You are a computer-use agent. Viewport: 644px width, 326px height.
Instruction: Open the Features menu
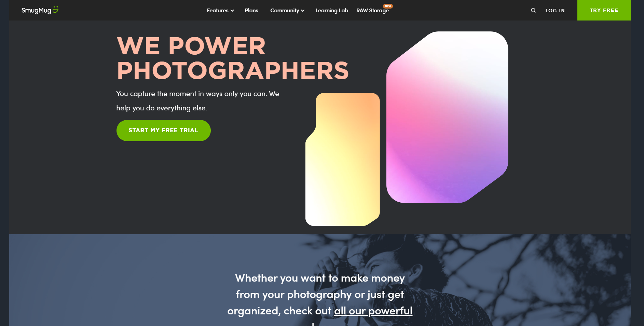(x=220, y=11)
